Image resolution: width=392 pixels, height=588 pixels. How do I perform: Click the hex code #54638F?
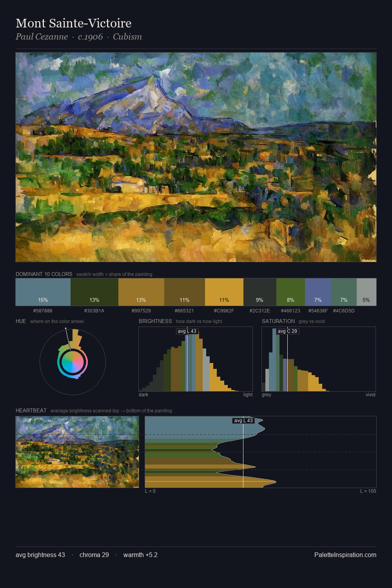pos(318,311)
